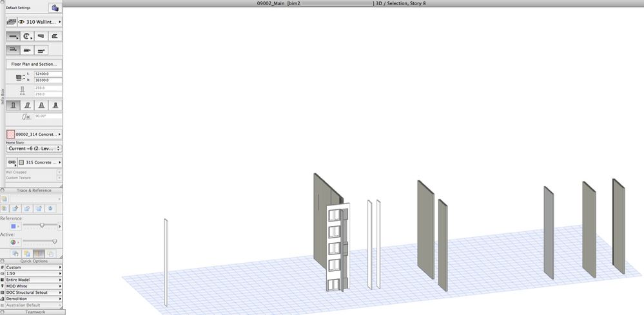Click the vertical Info Box panel label
644x315 pixels.
coord(3,96)
